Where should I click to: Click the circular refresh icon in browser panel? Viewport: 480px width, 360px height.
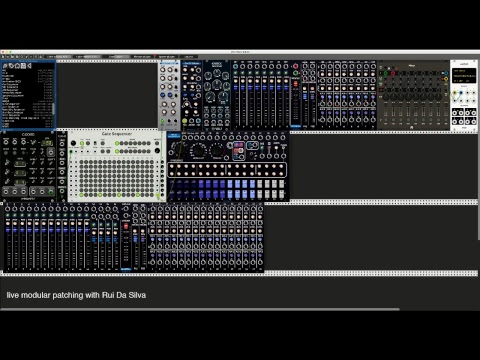[x=11, y=66]
